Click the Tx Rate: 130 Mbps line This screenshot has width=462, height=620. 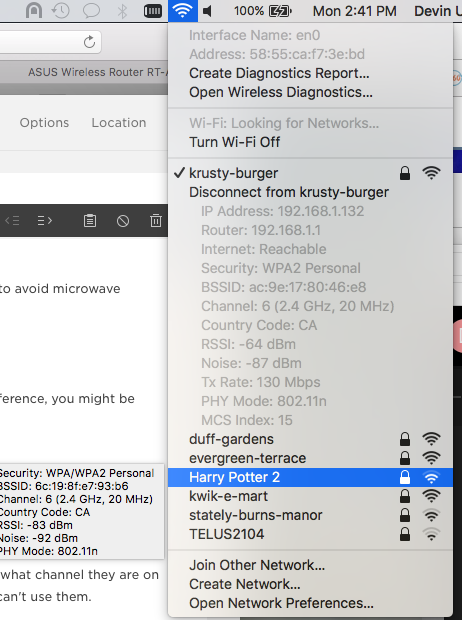pos(261,382)
